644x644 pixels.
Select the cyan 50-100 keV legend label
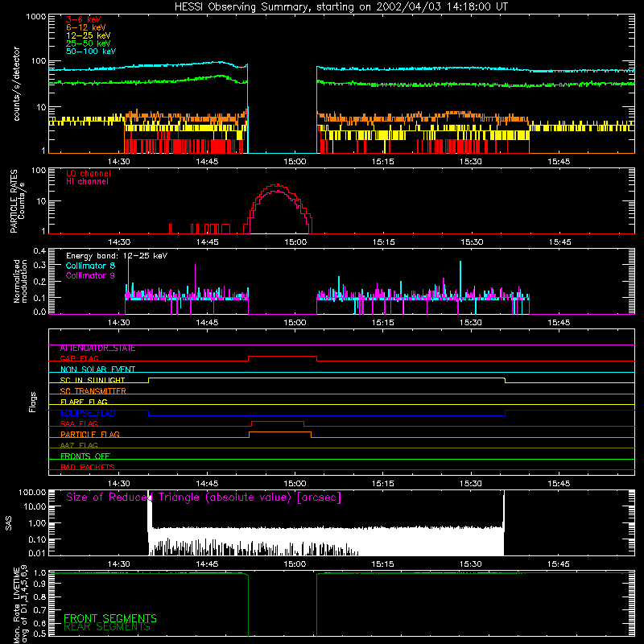point(91,51)
